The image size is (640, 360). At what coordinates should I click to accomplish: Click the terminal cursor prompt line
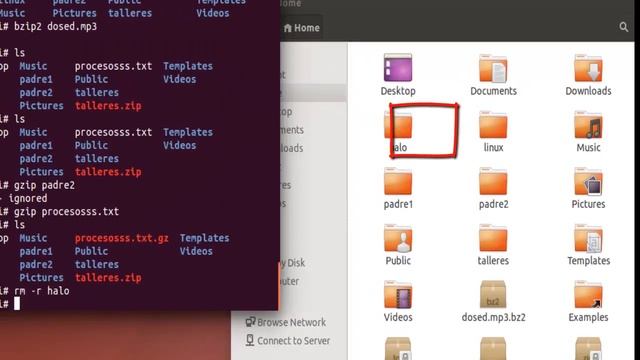click(10, 304)
